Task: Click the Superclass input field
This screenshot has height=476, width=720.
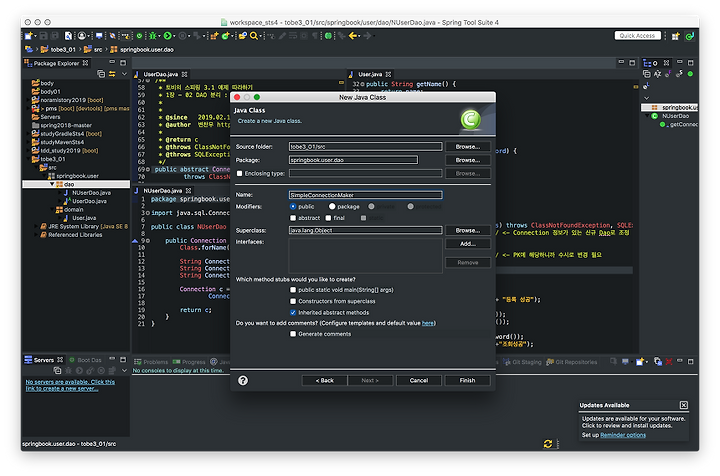Action: [x=366, y=230]
